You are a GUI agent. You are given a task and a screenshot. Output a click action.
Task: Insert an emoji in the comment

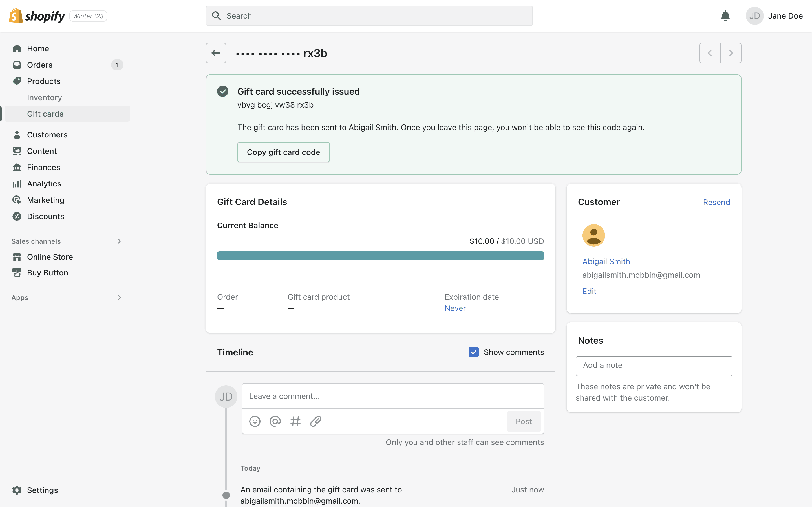[x=255, y=421]
